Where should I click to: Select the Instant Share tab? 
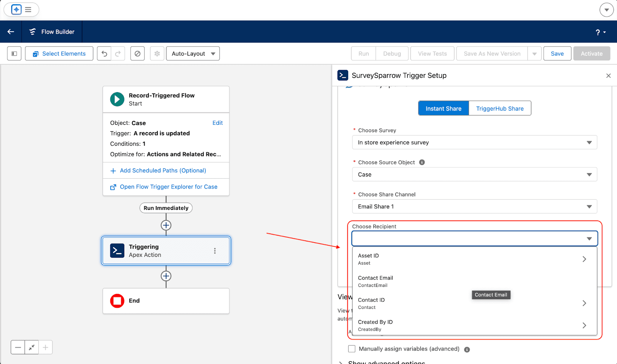pos(443,109)
